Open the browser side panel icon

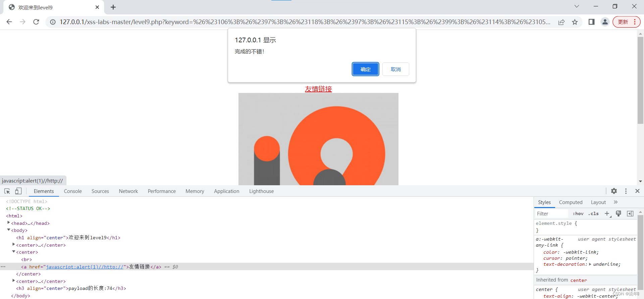pyautogui.click(x=591, y=22)
